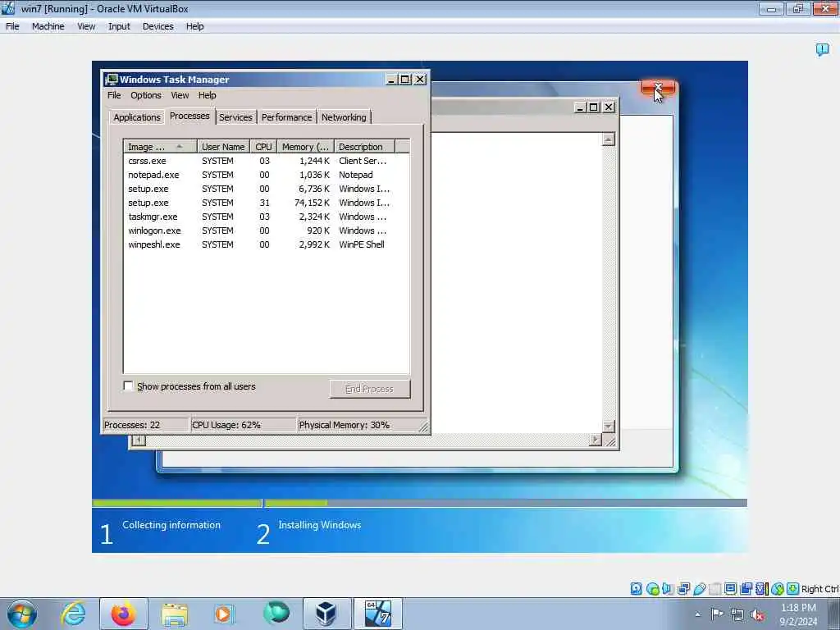The width and height of the screenshot is (840, 630).
Task: Open Task Manager's Options menu
Action: [x=146, y=95]
